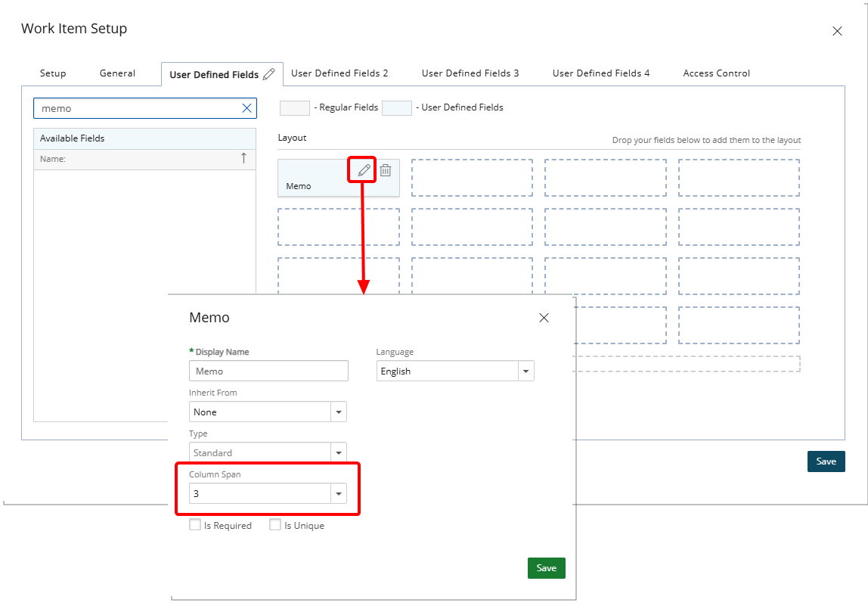Screen dimensions: 868x609
Task: Open the Access Control tab
Action: point(716,73)
